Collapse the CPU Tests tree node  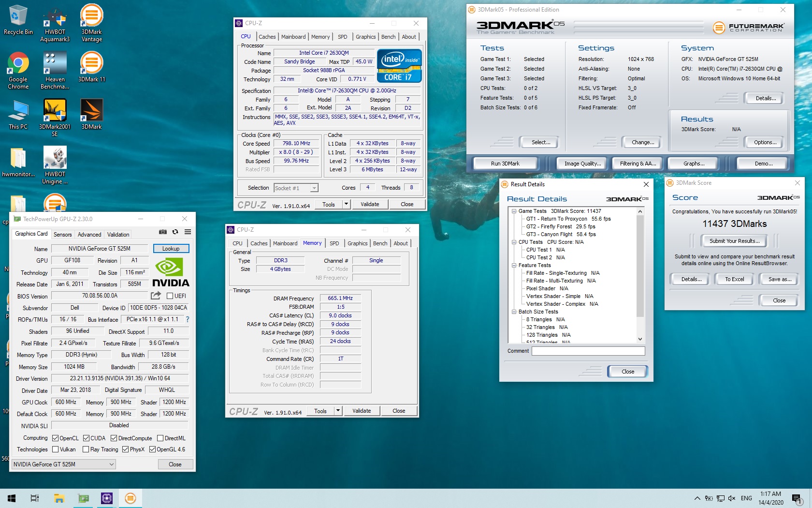(x=514, y=242)
